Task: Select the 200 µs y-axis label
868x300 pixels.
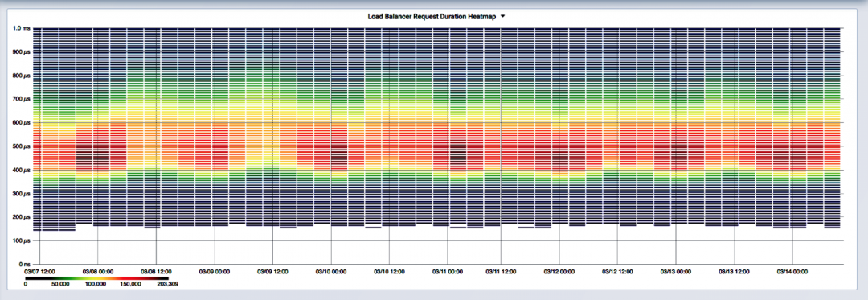Action: (x=22, y=217)
